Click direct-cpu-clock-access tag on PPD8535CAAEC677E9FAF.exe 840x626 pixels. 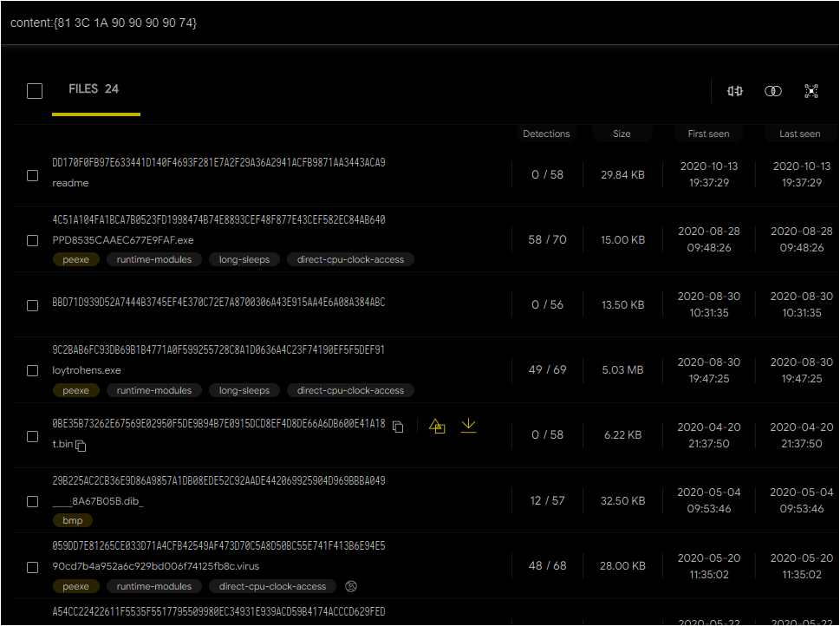pos(350,259)
